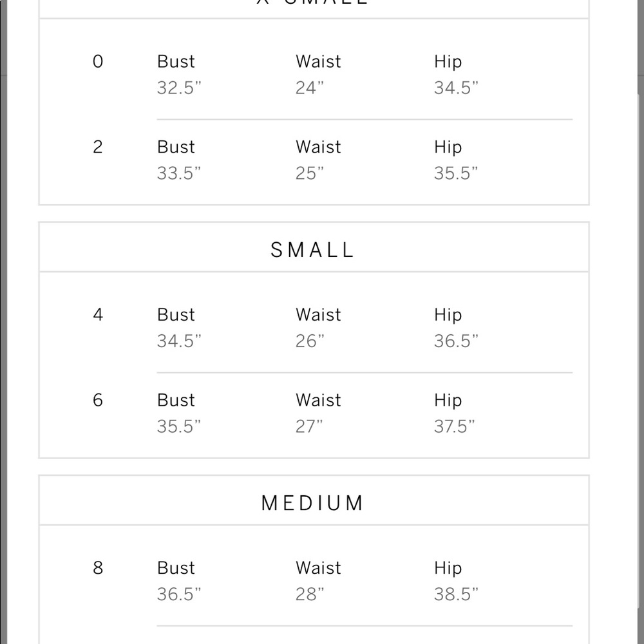
Task: Select the SMALL section header
Action: click(312, 250)
